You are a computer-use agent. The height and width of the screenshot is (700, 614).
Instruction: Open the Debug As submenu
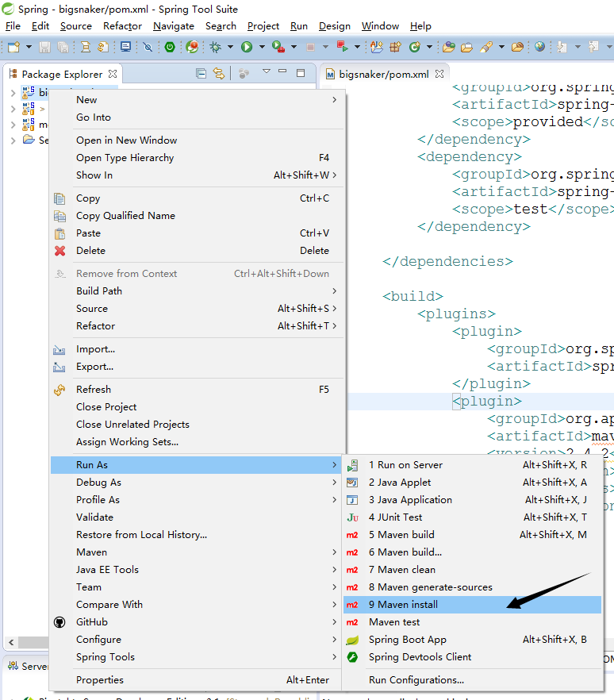pyautogui.click(x=197, y=483)
